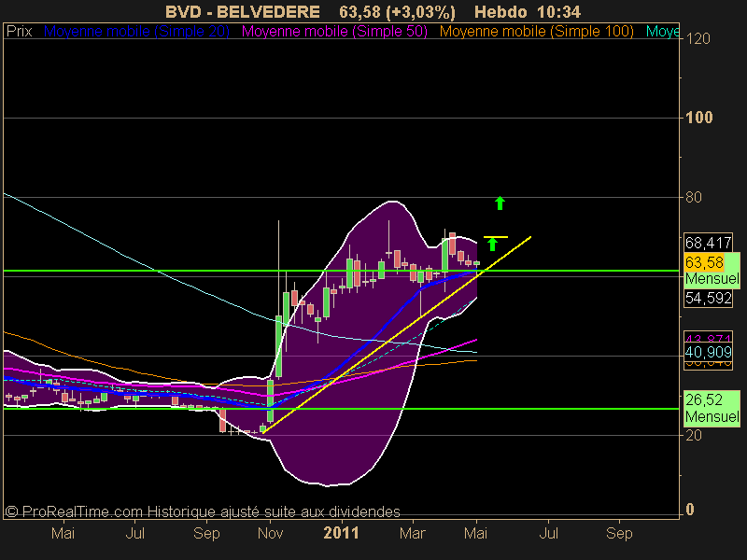
Task: Click the BVD - BELVEDERE chart title
Action: pyautogui.click(x=243, y=11)
